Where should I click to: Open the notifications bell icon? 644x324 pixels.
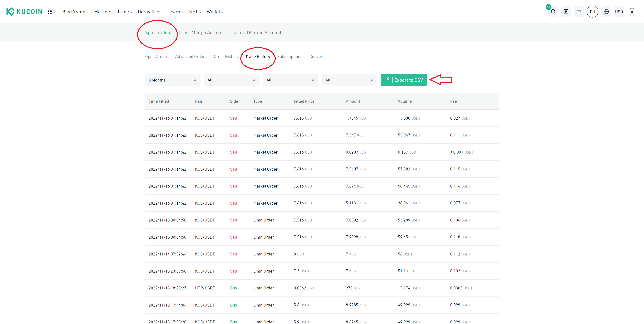pos(553,12)
